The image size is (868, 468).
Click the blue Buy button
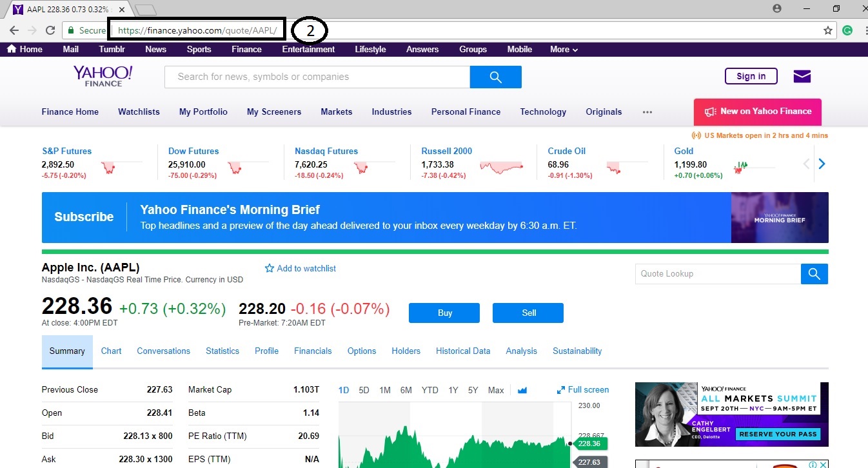point(444,313)
